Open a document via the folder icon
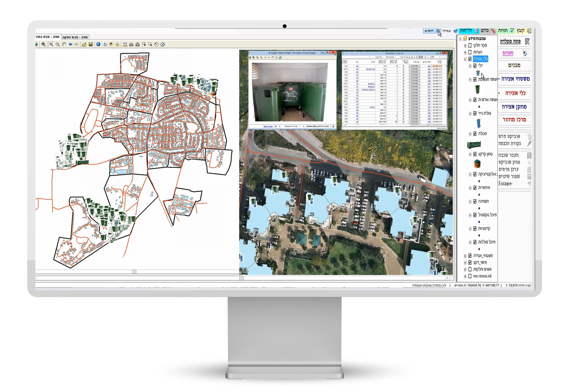This screenshot has width=570, height=392. (x=84, y=45)
